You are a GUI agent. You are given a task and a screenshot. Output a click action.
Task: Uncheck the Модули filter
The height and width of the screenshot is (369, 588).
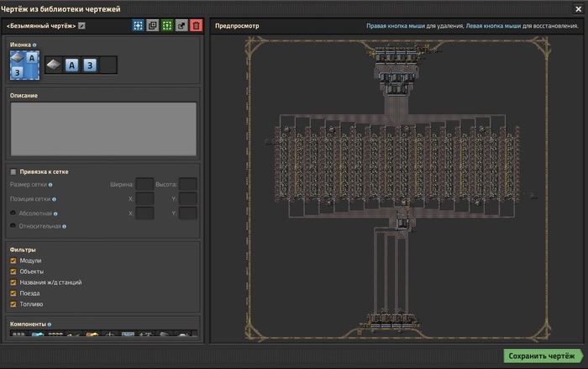click(x=13, y=261)
